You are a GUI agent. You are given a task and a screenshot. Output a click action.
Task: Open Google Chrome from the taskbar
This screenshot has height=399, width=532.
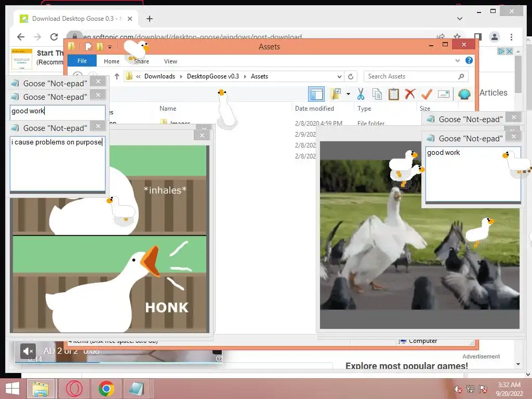106,389
